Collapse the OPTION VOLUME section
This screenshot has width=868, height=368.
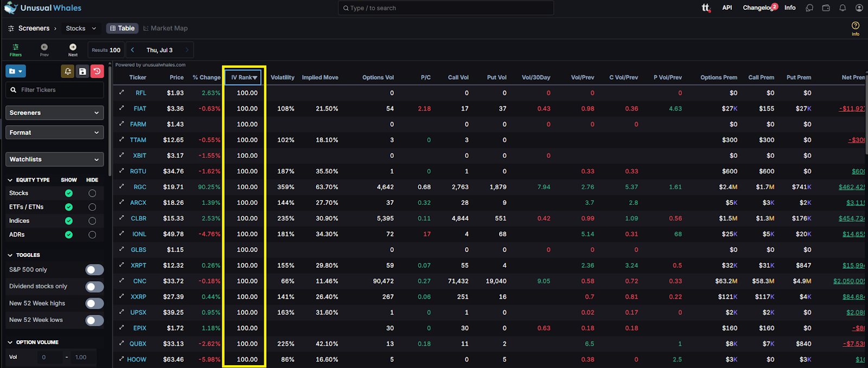point(10,343)
